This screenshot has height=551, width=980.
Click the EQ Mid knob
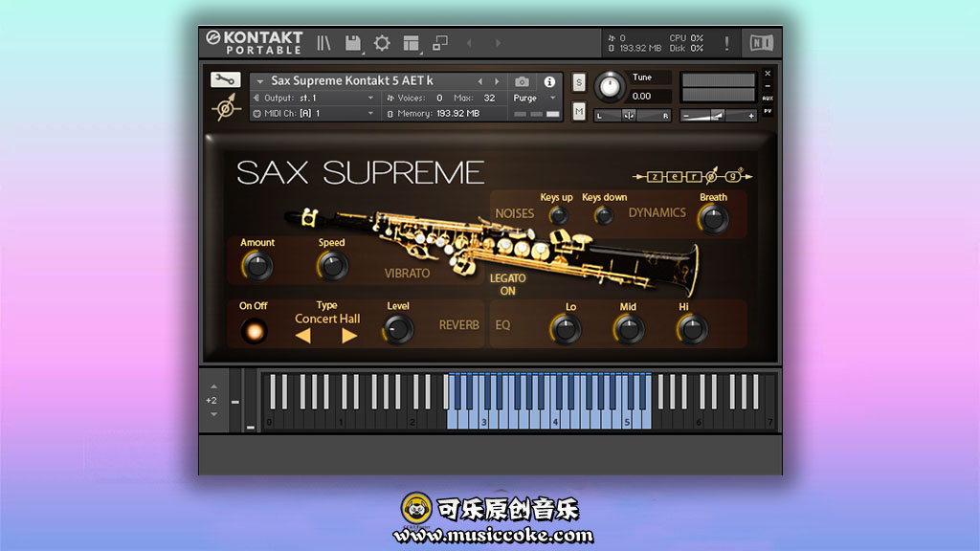[629, 329]
